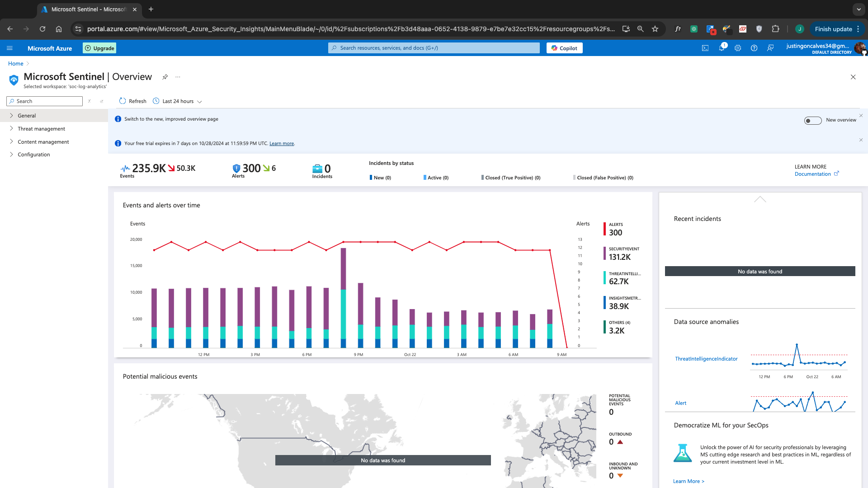The image size is (868, 488).
Task: Click Finish update in browser
Action: point(837,29)
